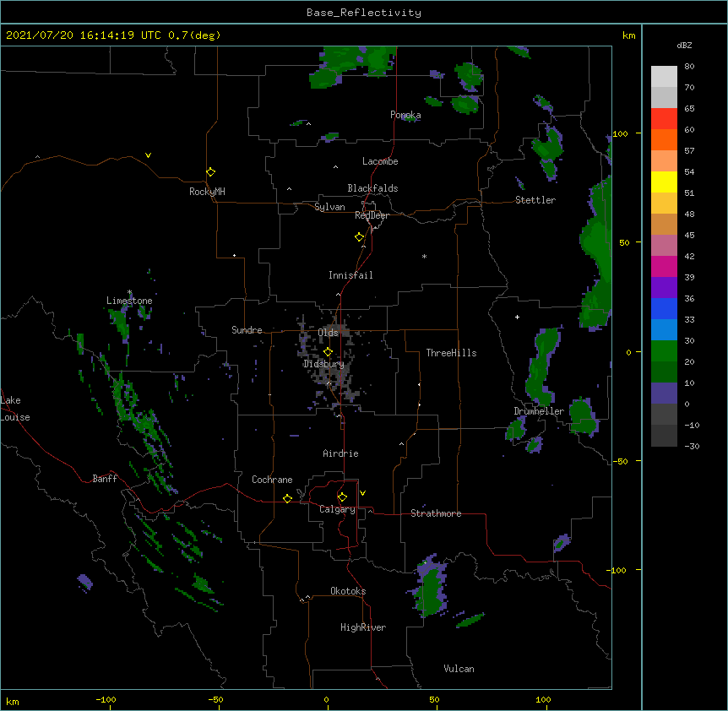This screenshot has width=728, height=711.
Task: Click the yellow diamond marker at Olds
Action: click(328, 352)
